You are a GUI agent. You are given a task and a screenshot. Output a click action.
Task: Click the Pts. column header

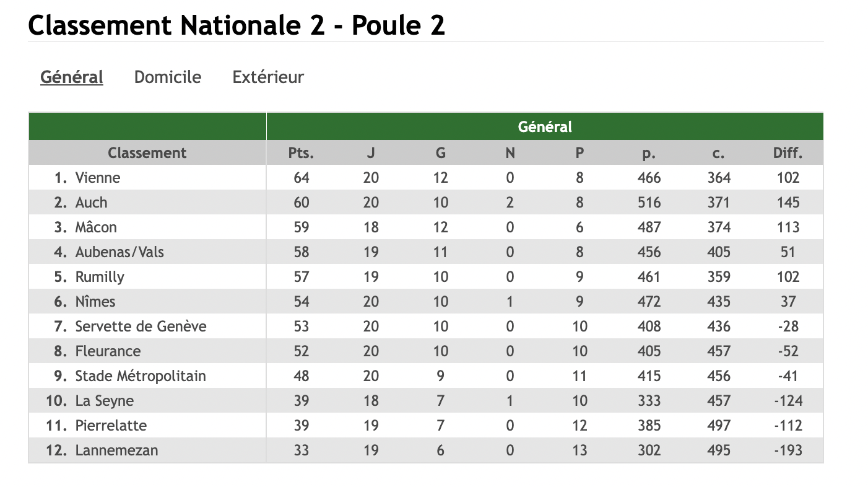tap(301, 153)
